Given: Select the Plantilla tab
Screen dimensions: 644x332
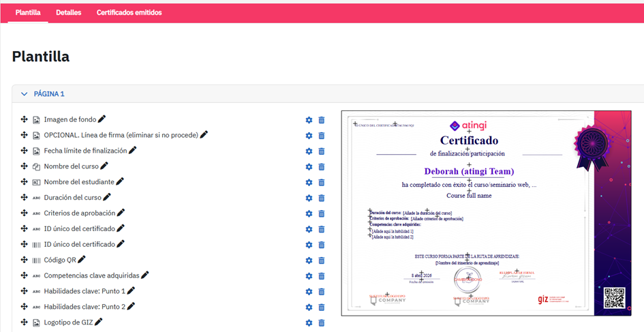Looking at the screenshot, I should (x=28, y=13).
